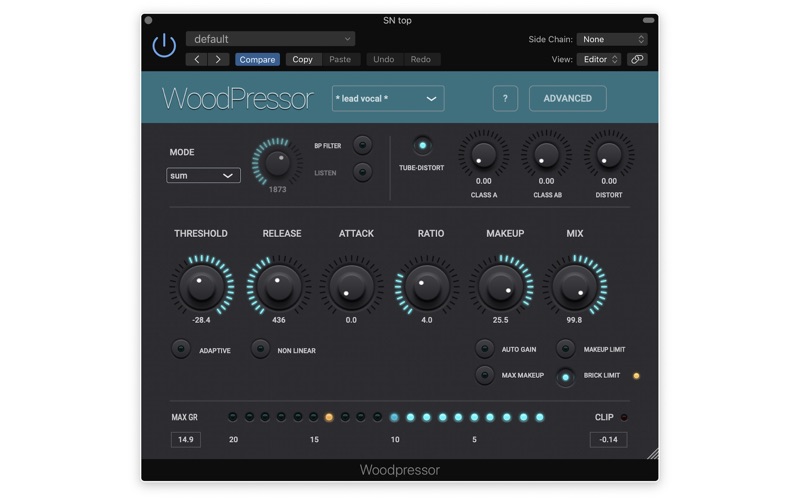The width and height of the screenshot is (800, 500).
Task: Click the Makeup knob
Action: (501, 287)
